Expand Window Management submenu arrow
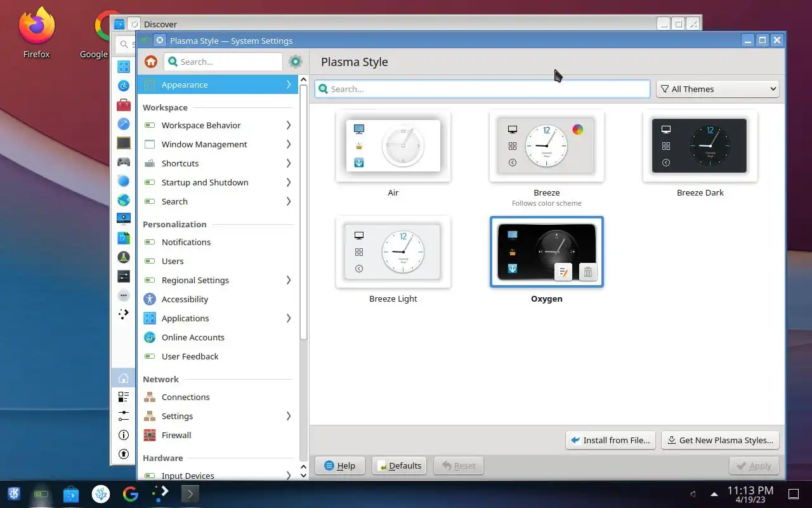812x508 pixels. 289,144
